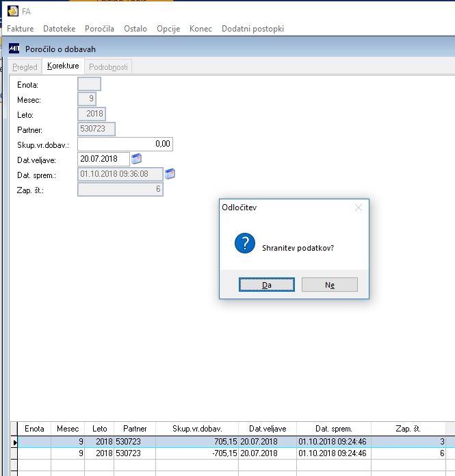
Task: Focus the Skup.vr.dobav. input field
Action: (x=125, y=144)
